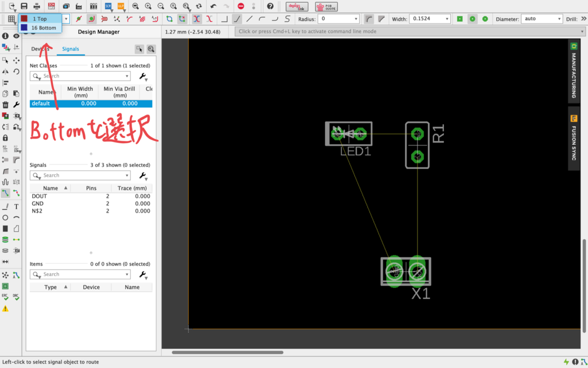The image size is (588, 368).
Task: Click the red Stop command icon
Action: (x=241, y=6)
